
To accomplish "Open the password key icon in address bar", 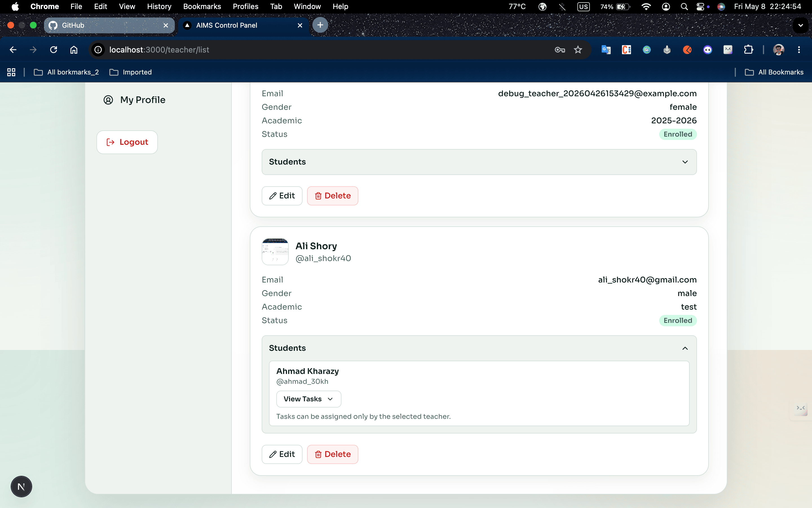I will tap(560, 50).
